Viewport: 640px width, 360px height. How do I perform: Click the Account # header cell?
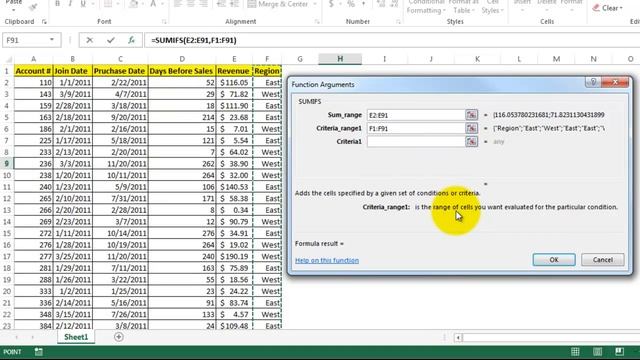(x=33, y=71)
